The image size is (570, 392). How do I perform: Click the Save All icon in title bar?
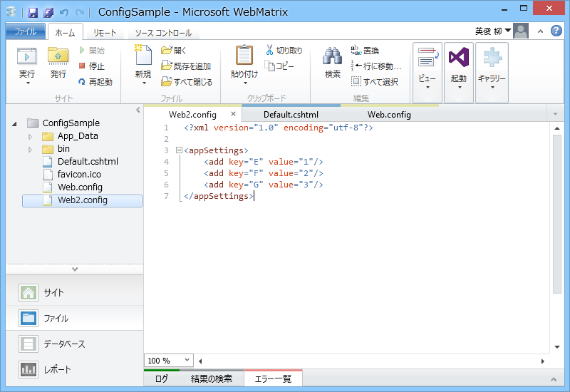[x=48, y=13]
